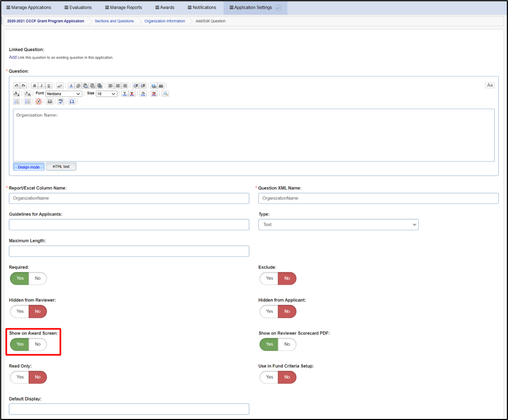Viewport: 508px width, 420px height.
Task: Click the insert image icon
Action: point(50,101)
